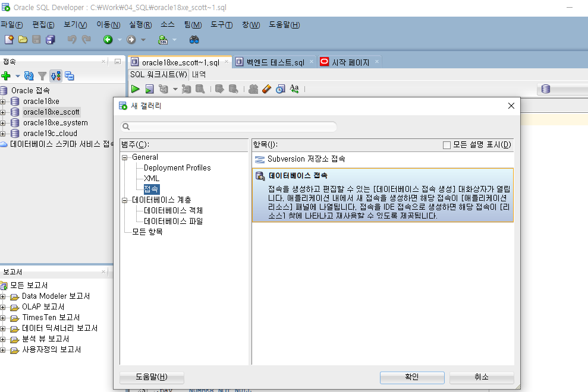Select the 데이터베이스 파일 category
Image resolution: width=588 pixels, height=392 pixels.
click(x=173, y=222)
